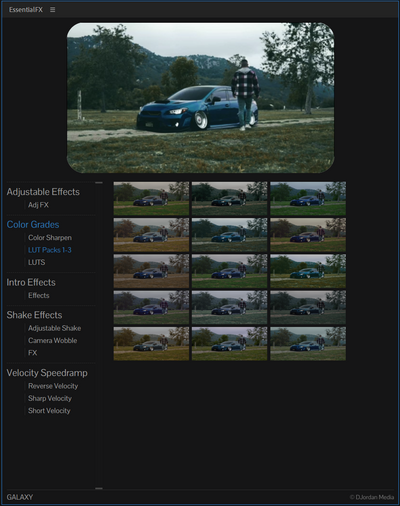This screenshot has width=400, height=506.
Task: Select the LUTS entry
Action: click(37, 262)
